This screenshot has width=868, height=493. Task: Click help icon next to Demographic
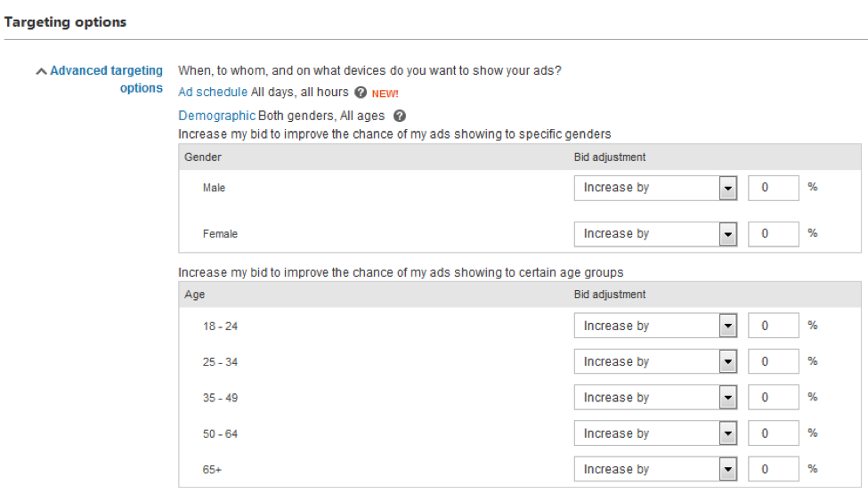point(400,116)
